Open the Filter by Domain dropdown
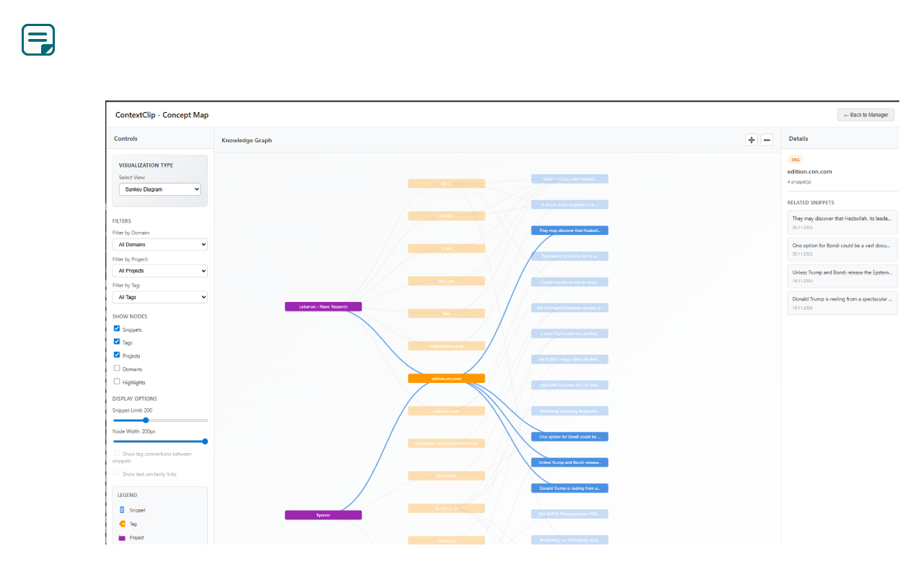 pyautogui.click(x=160, y=243)
